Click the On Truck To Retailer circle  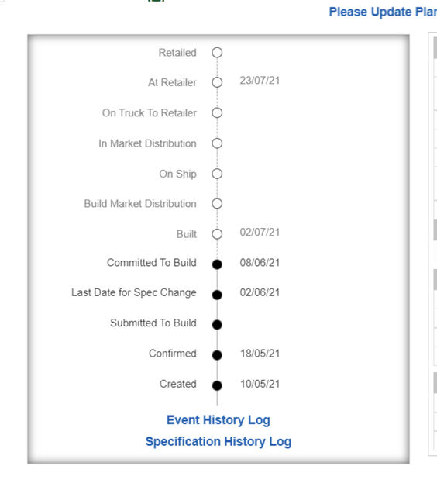coord(217,113)
